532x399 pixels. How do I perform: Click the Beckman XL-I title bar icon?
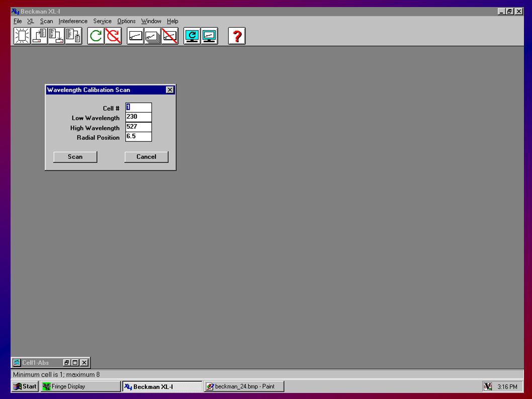point(15,11)
